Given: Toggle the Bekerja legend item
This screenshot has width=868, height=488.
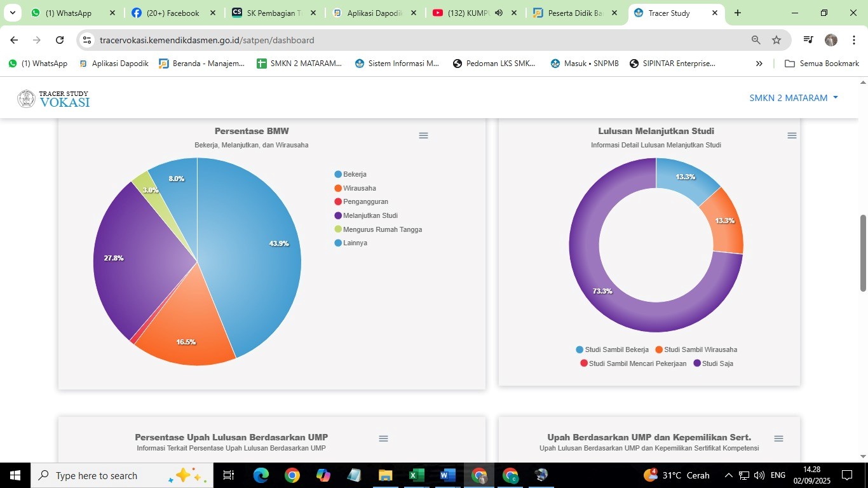Looking at the screenshot, I should click(354, 174).
